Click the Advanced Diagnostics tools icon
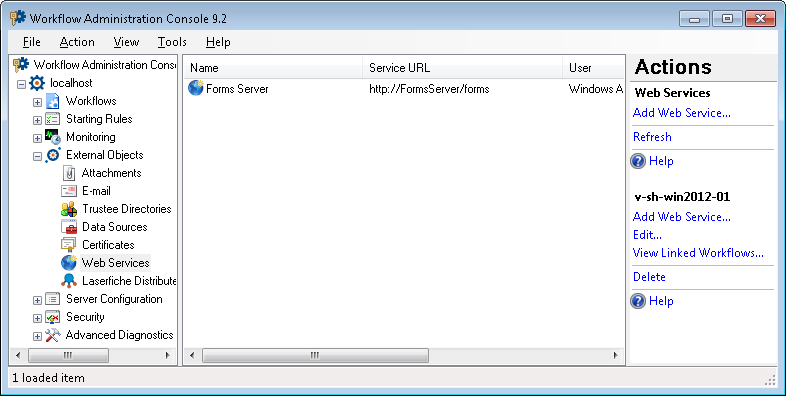The width and height of the screenshot is (786, 396). point(53,335)
